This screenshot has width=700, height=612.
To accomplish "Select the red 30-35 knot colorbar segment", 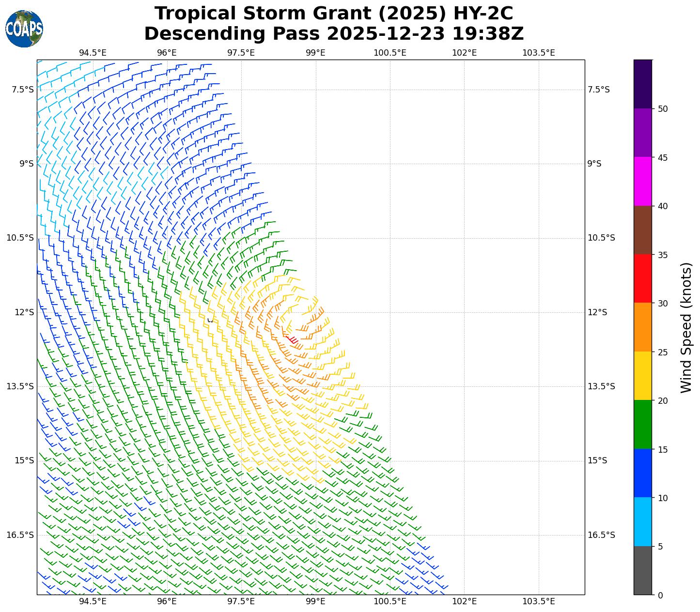I will coord(643,278).
